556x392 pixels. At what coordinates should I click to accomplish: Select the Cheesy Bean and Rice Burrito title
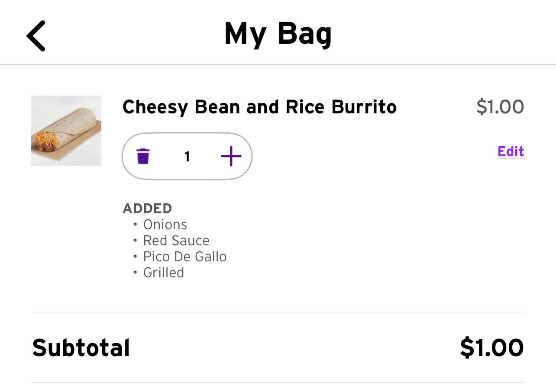point(259,107)
